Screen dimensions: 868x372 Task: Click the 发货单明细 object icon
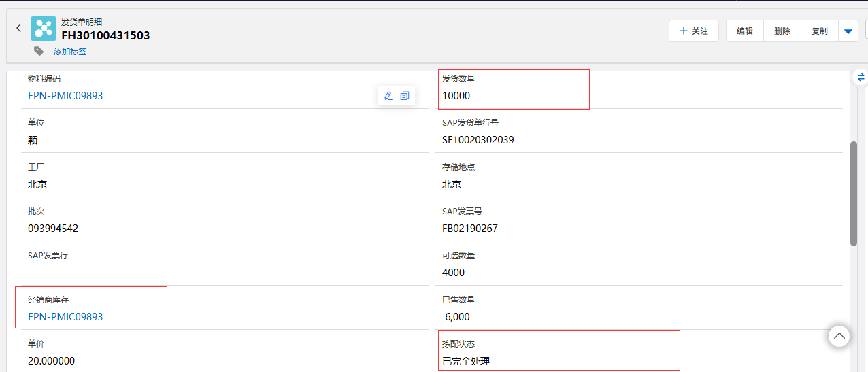pos(44,29)
